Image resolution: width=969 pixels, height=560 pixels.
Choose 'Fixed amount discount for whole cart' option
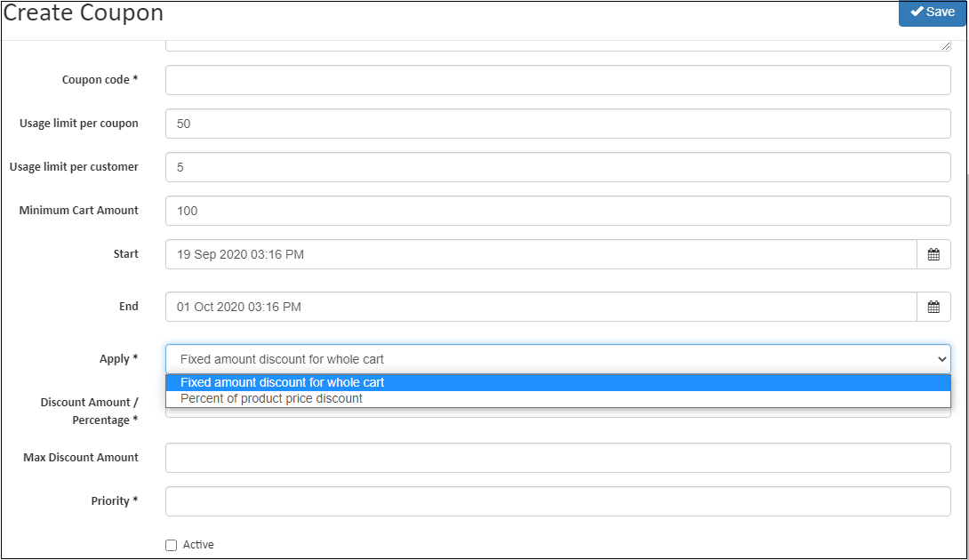click(557, 382)
